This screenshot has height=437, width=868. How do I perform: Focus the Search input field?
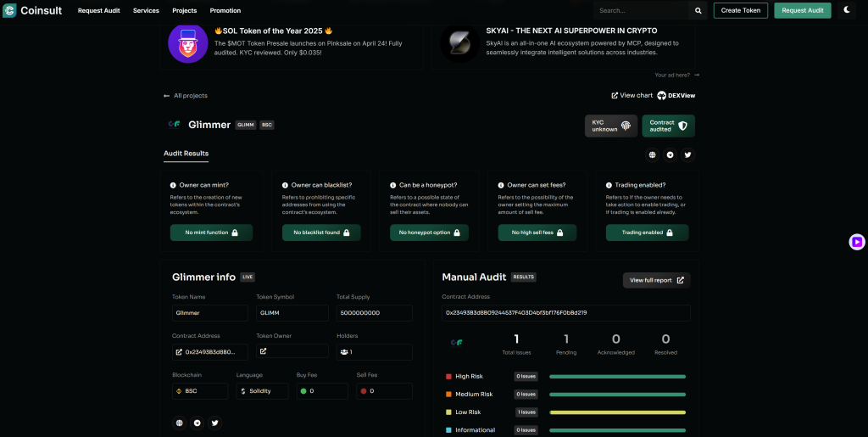tap(641, 10)
